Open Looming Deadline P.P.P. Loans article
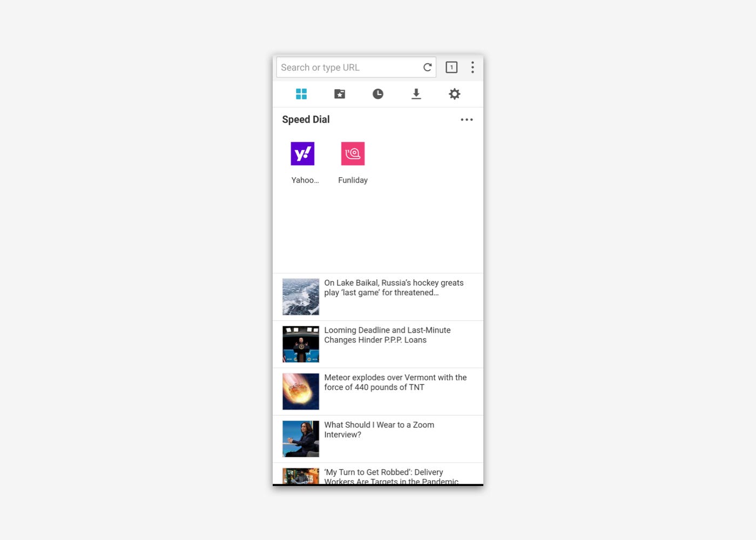The image size is (756, 540). tap(378, 345)
